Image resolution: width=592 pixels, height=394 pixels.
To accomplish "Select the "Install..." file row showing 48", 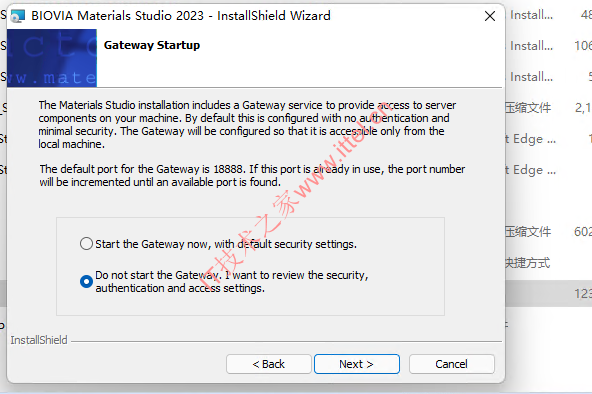I will click(549, 15).
